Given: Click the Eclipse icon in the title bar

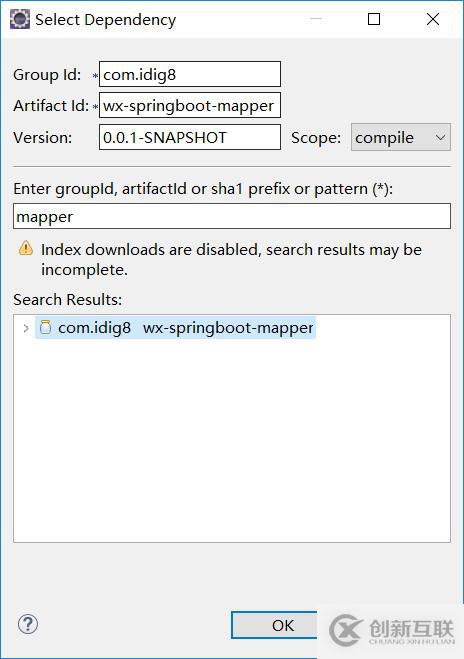Looking at the screenshot, I should (19, 19).
